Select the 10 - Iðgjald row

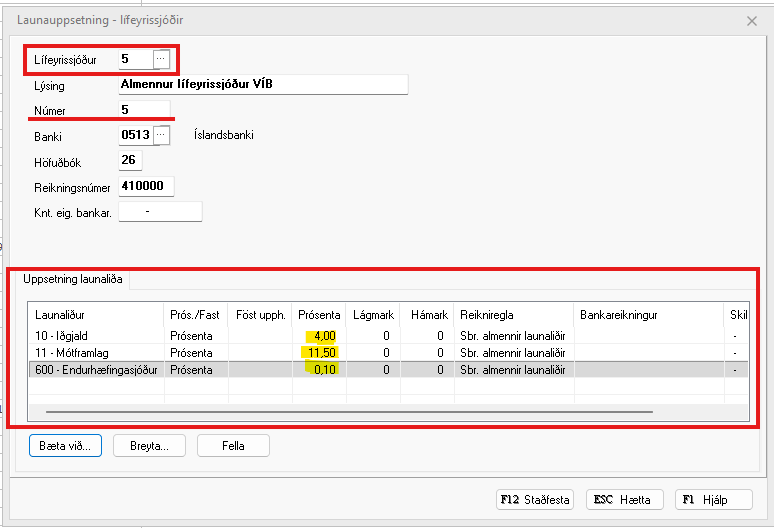(x=95, y=337)
